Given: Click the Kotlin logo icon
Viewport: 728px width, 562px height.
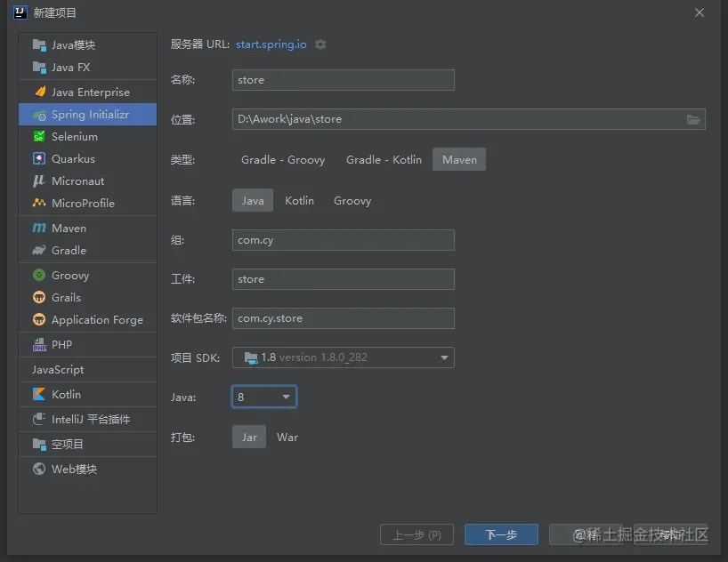Looking at the screenshot, I should (39, 394).
